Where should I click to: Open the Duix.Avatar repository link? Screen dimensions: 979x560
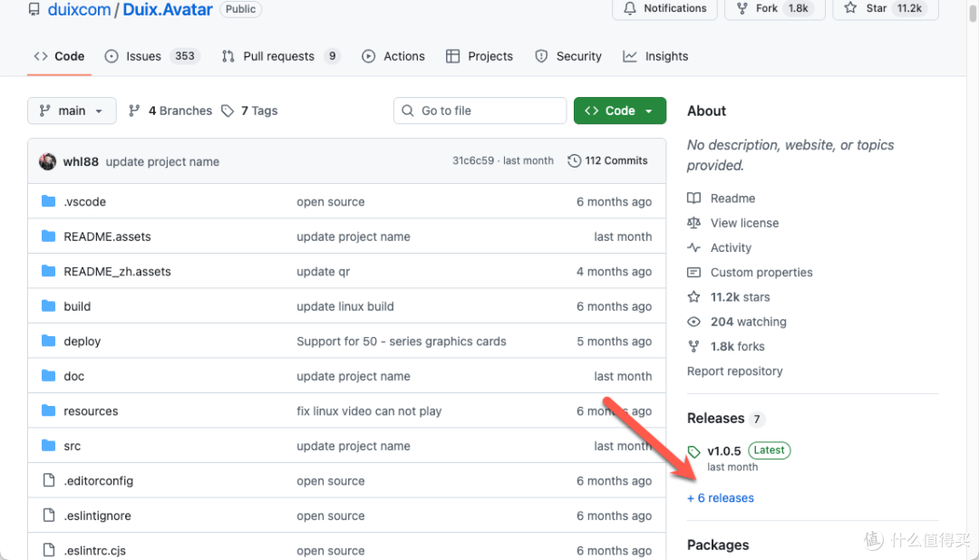[168, 9]
